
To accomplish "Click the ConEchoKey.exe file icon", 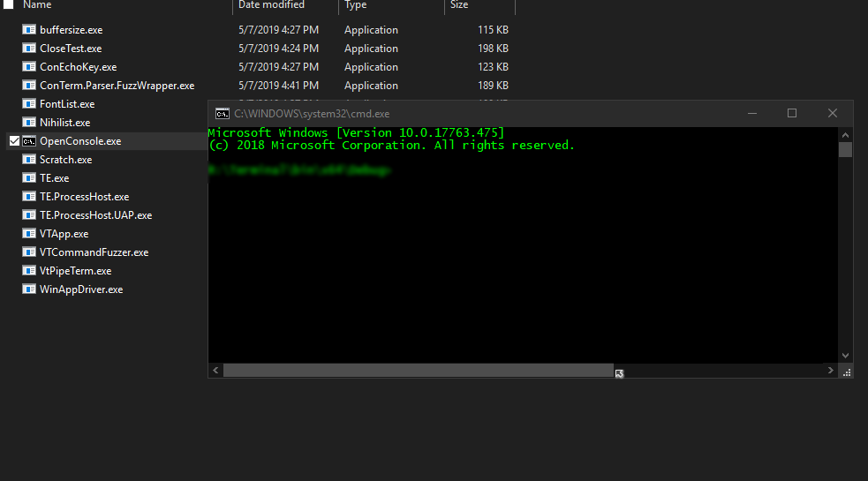I will (x=29, y=66).
